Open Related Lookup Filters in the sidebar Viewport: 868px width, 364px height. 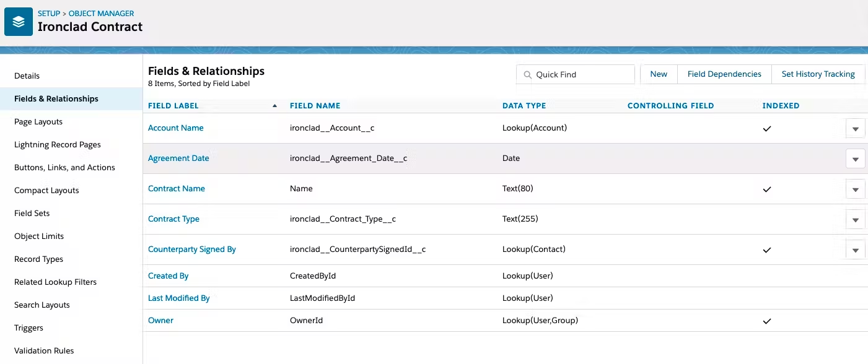[55, 282]
